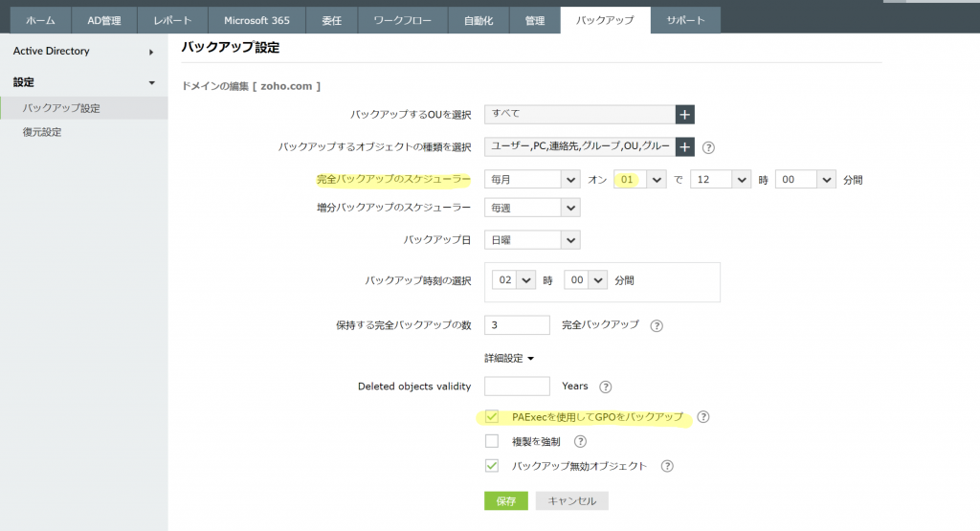Uncheck バックアップ無効オブジェクト checkbox
Image resolution: width=980 pixels, height=531 pixels.
point(492,466)
